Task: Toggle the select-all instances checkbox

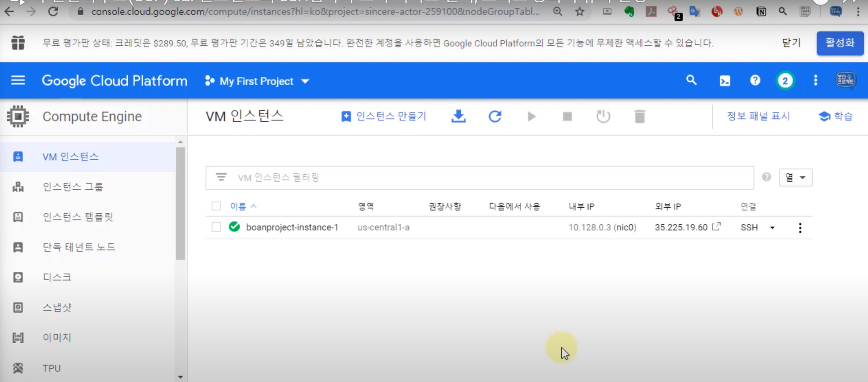Action: pos(216,206)
